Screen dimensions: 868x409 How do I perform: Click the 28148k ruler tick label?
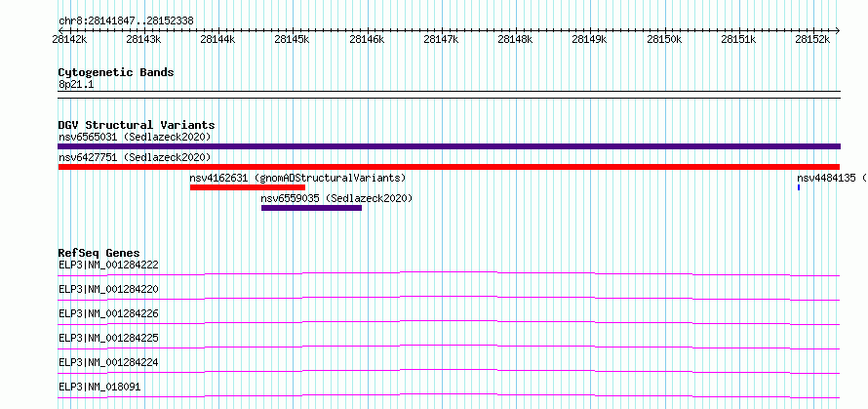point(515,39)
